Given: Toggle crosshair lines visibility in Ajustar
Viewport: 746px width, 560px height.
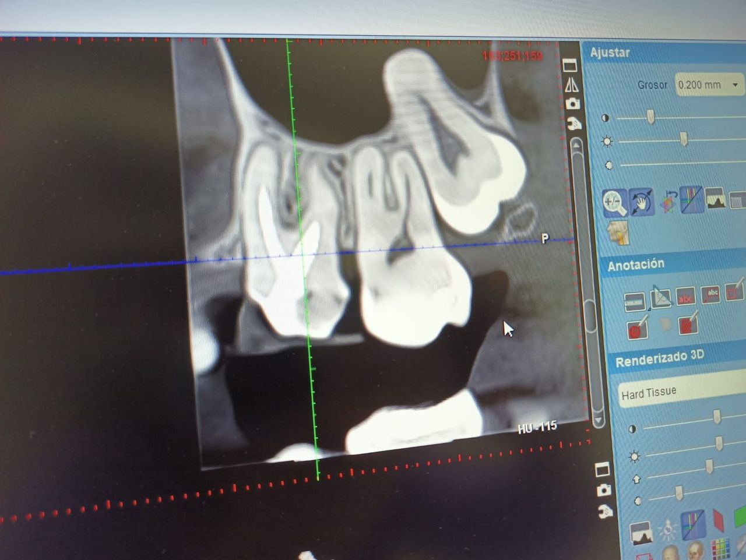Looking at the screenshot, I should (691, 200).
